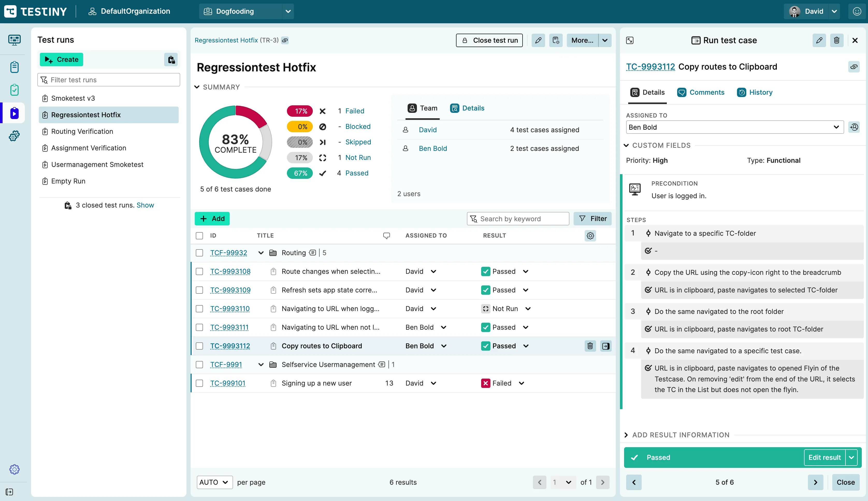Expand the Run test case panel icon
The width and height of the screenshot is (868, 501).
coord(630,40)
